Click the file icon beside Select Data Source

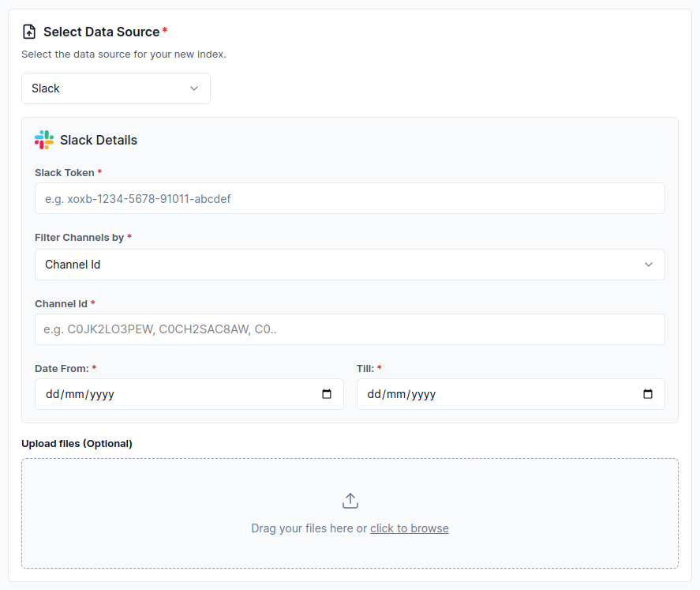tap(29, 32)
